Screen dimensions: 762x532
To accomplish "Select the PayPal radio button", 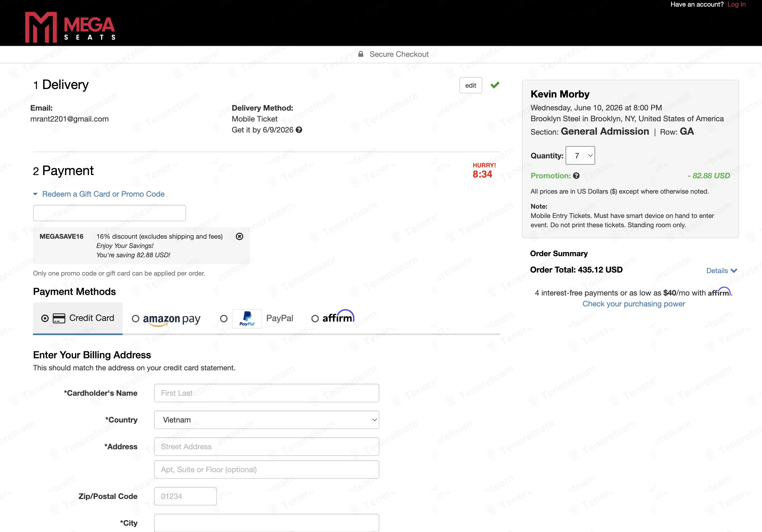I will [x=224, y=319].
